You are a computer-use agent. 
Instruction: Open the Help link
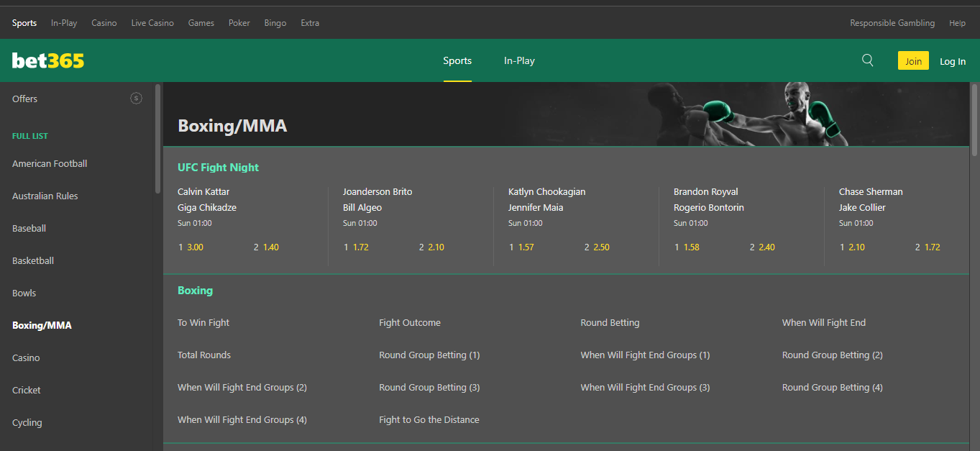[x=957, y=22]
